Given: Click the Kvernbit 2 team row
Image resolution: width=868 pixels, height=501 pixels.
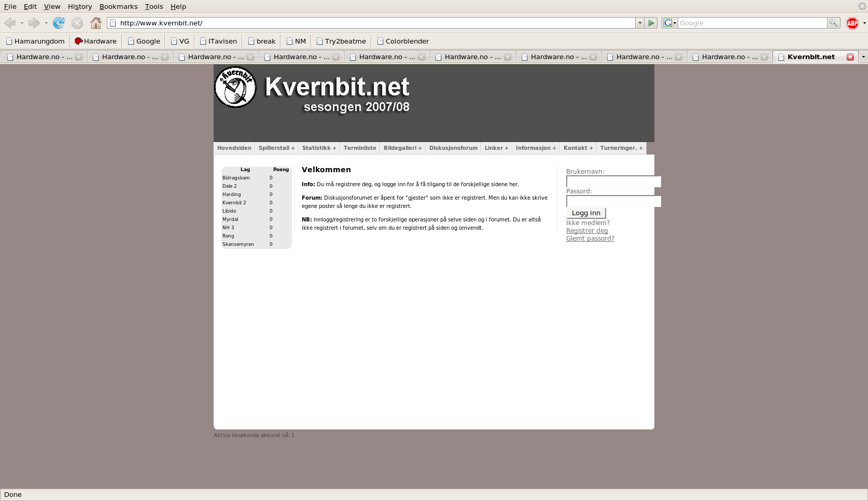Looking at the screenshot, I should point(256,203).
